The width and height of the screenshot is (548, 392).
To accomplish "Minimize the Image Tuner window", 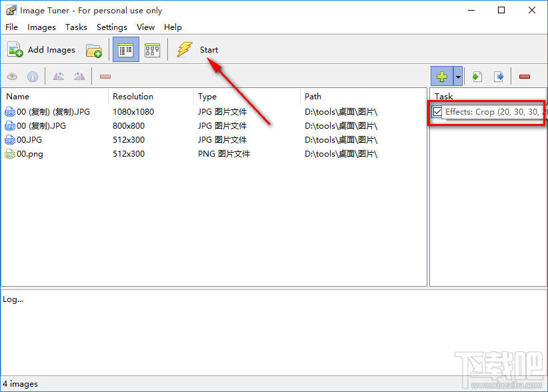I will (471, 10).
